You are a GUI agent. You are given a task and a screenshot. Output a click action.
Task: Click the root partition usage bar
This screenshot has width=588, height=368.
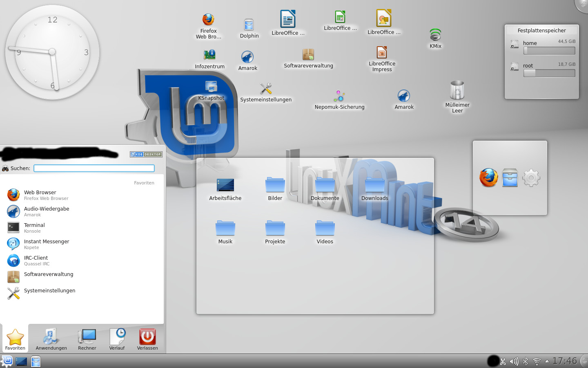pyautogui.click(x=549, y=73)
